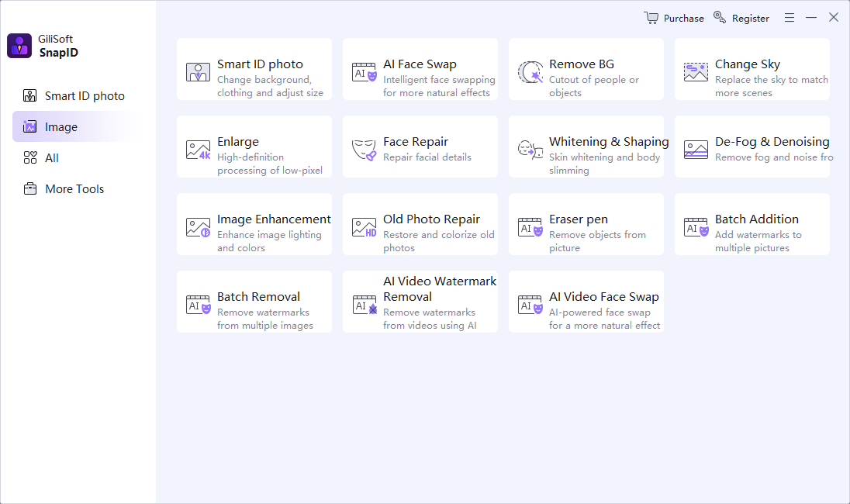Image resolution: width=850 pixels, height=504 pixels.
Task: Open Whitening & Shaping tool title
Action: pos(609,141)
